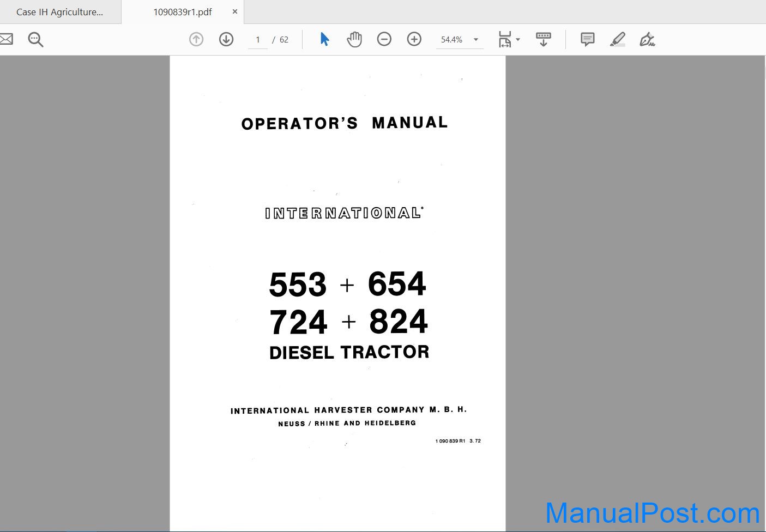766x532 pixels.
Task: Zoom out with the minus button
Action: [x=384, y=39]
